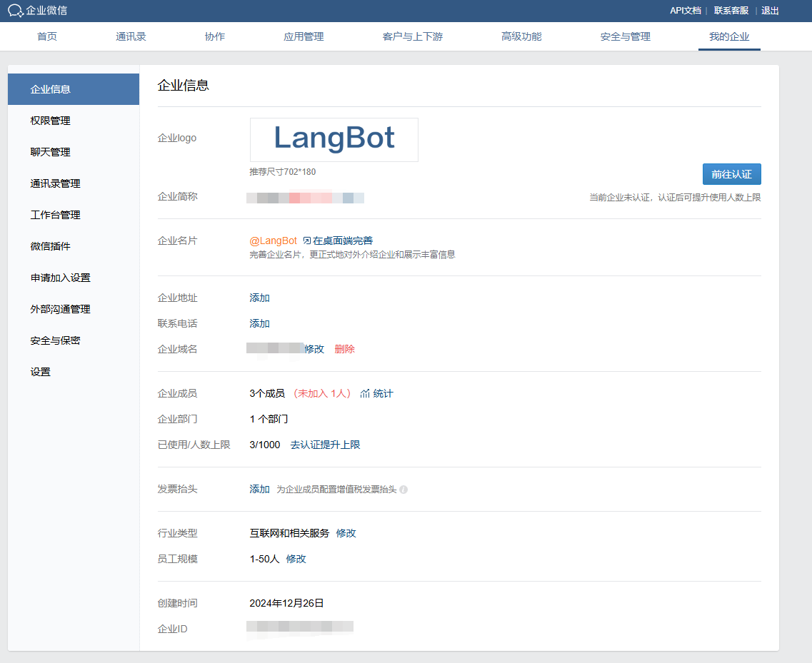The image size is (812, 663).
Task: Click 删除 next to the enterprise domain
Action: click(x=346, y=349)
